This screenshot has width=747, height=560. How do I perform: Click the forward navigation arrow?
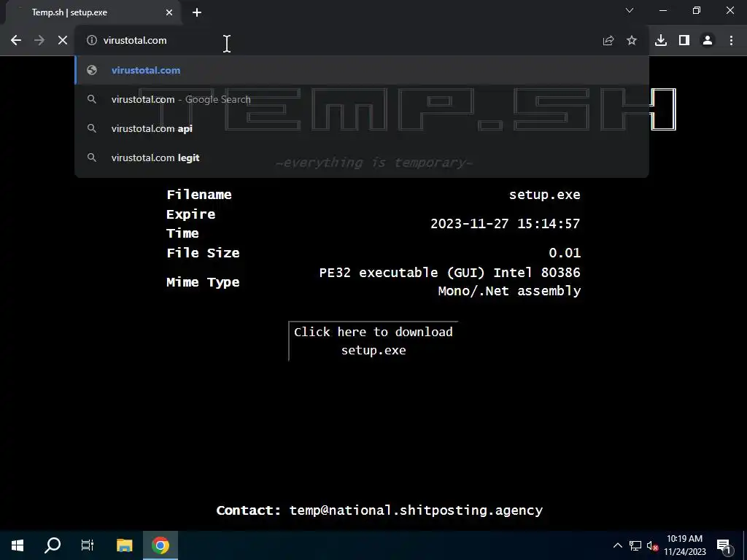click(x=39, y=41)
